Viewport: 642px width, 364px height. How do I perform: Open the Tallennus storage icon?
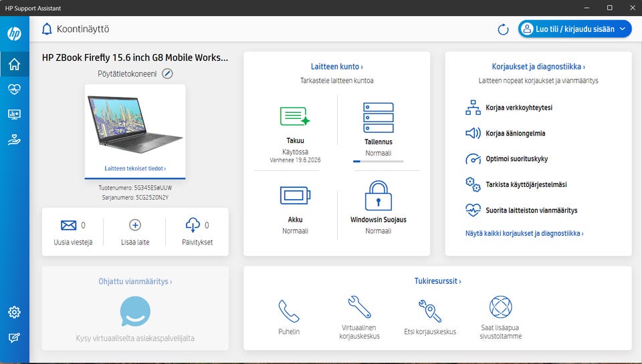click(379, 118)
